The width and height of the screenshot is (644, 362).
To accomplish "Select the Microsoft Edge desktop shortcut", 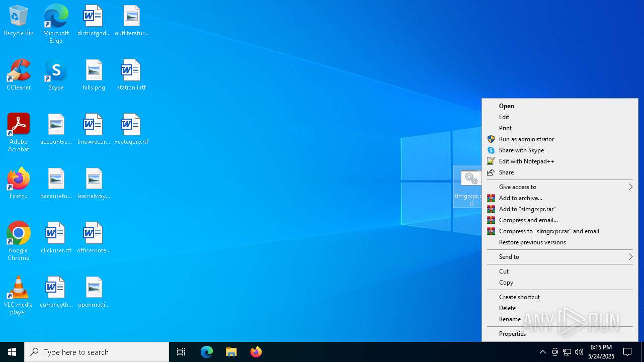I will click(x=56, y=24).
